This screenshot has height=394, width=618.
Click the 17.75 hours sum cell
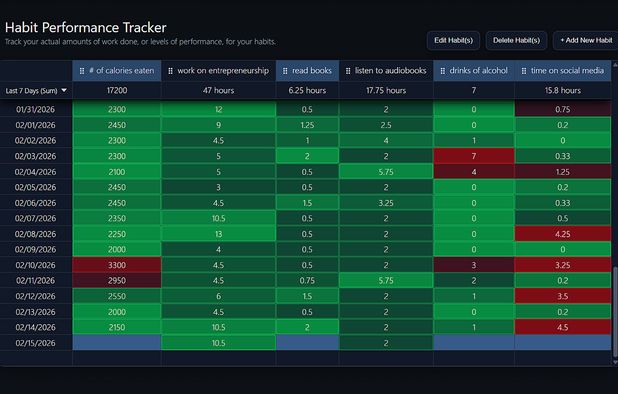click(386, 91)
